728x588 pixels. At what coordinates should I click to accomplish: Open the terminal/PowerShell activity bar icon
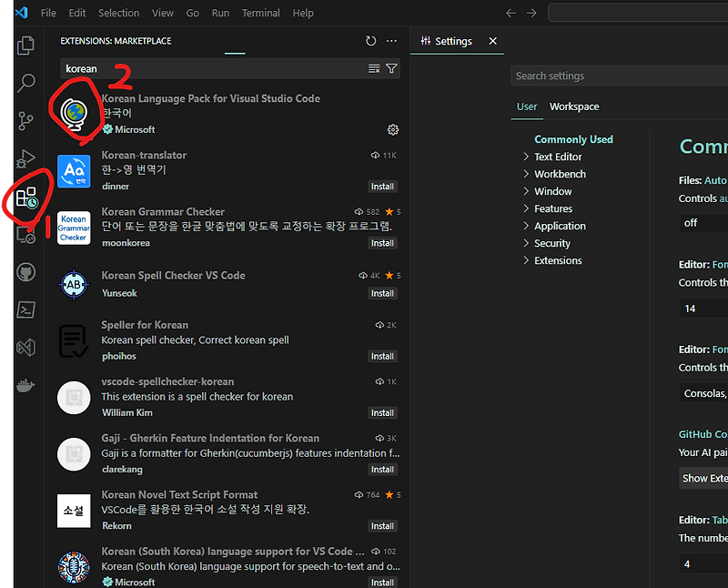pyautogui.click(x=26, y=309)
